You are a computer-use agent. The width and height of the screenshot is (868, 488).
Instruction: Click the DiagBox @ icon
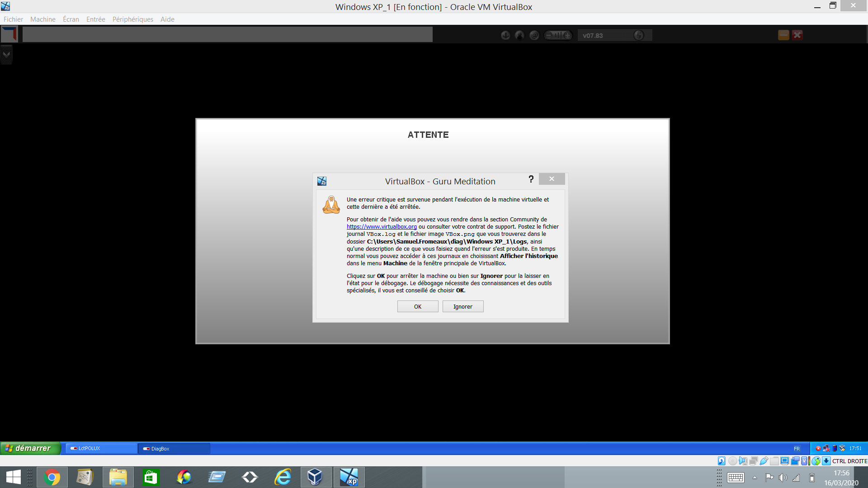coord(534,35)
